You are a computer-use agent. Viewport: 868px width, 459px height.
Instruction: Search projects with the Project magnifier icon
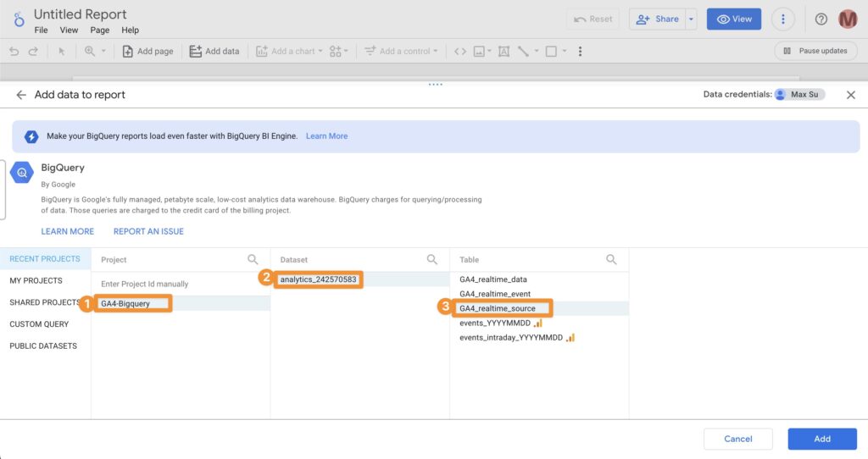coord(253,259)
